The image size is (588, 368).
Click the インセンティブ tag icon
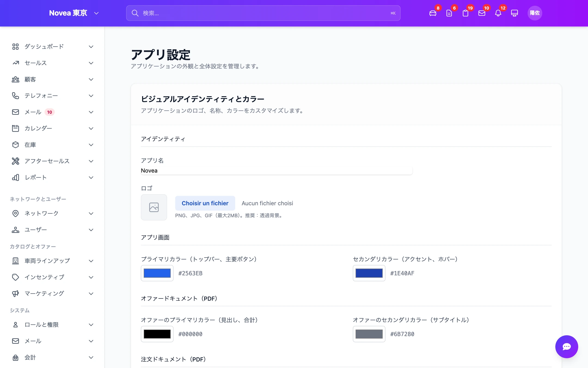(16, 277)
